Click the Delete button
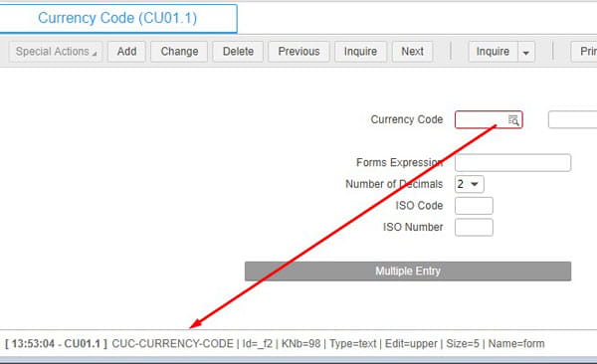 (238, 52)
